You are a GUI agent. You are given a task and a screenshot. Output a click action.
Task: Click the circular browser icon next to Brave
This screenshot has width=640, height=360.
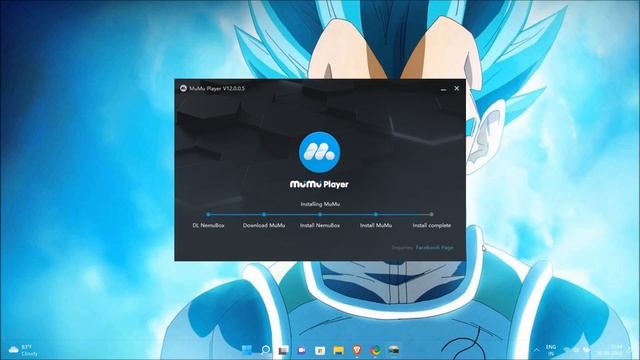pos(376,350)
